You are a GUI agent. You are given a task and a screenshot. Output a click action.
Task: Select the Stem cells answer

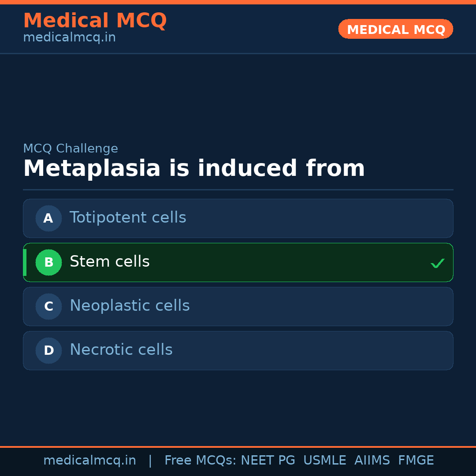(110, 262)
